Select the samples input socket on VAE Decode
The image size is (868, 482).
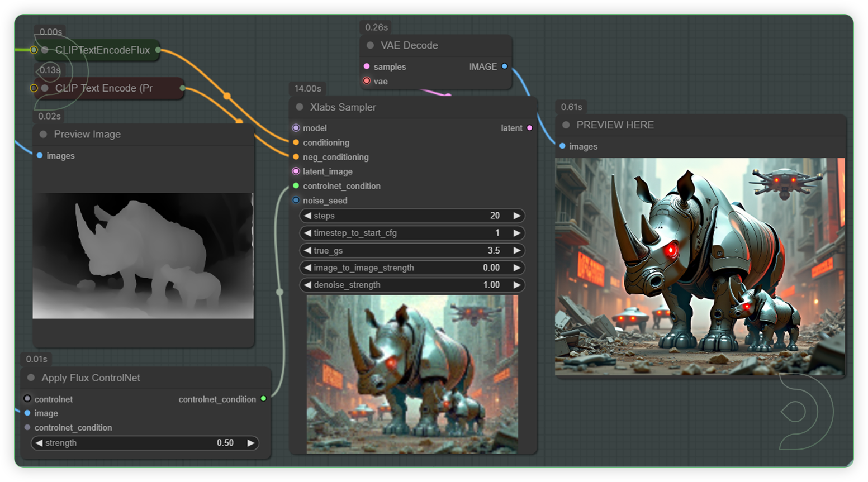tap(367, 66)
